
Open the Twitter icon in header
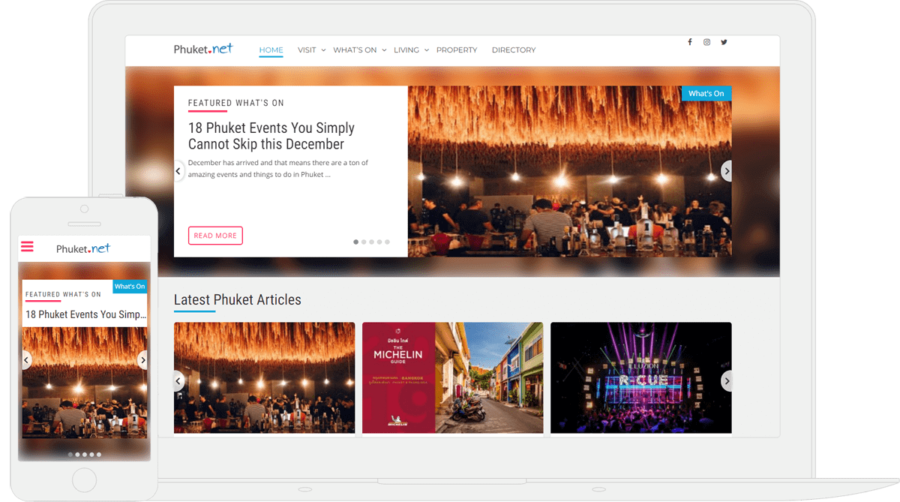click(x=724, y=42)
